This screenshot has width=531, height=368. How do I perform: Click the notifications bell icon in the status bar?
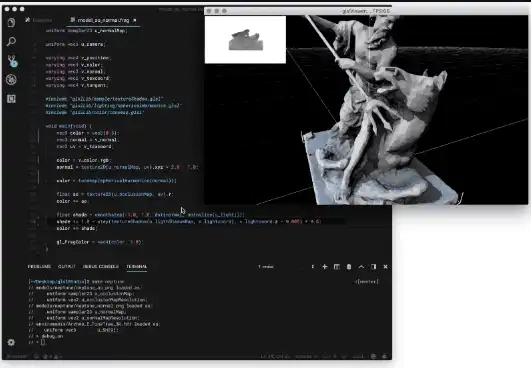click(x=384, y=356)
